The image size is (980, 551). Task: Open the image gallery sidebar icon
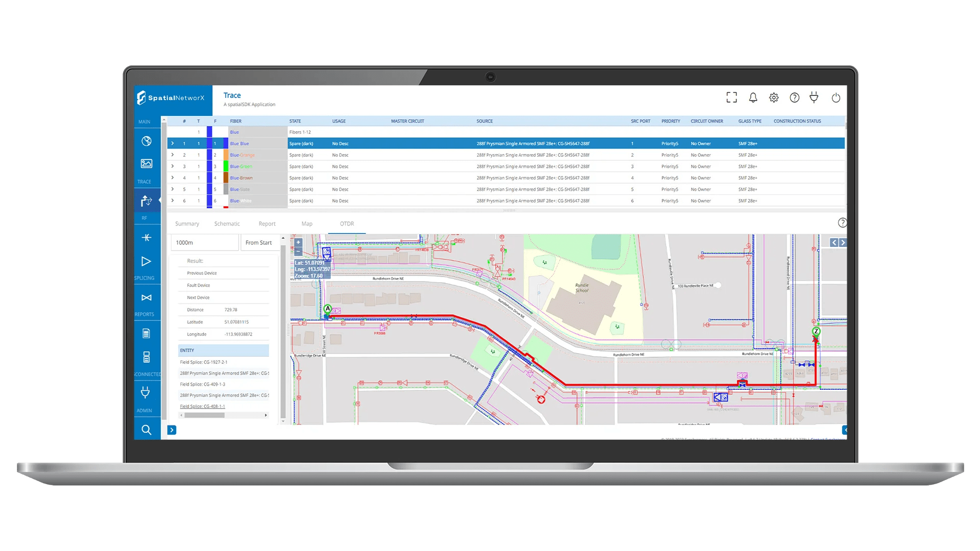pos(146,164)
